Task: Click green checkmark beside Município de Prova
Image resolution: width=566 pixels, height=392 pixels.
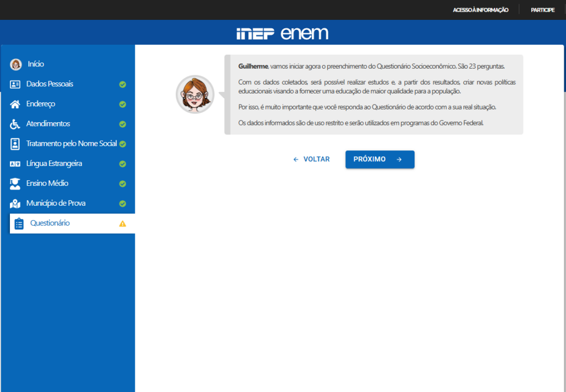Action: pyautogui.click(x=123, y=203)
